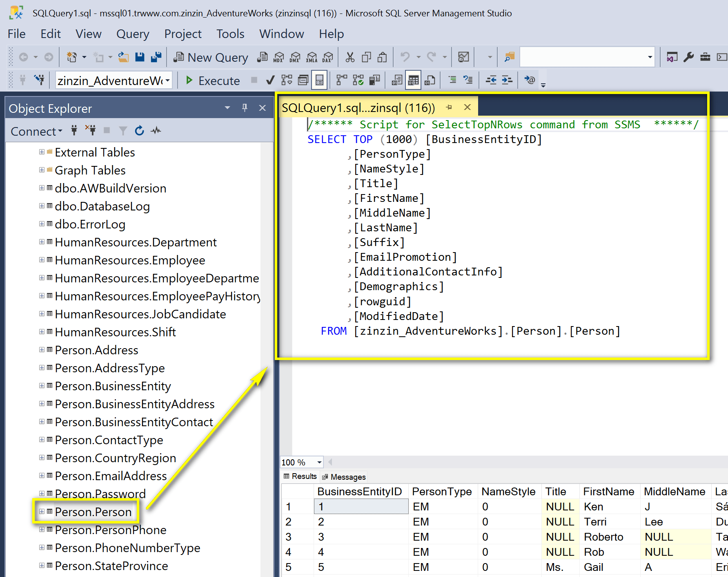Open the 100 % zoom dropdown
728x577 pixels.
(x=319, y=462)
